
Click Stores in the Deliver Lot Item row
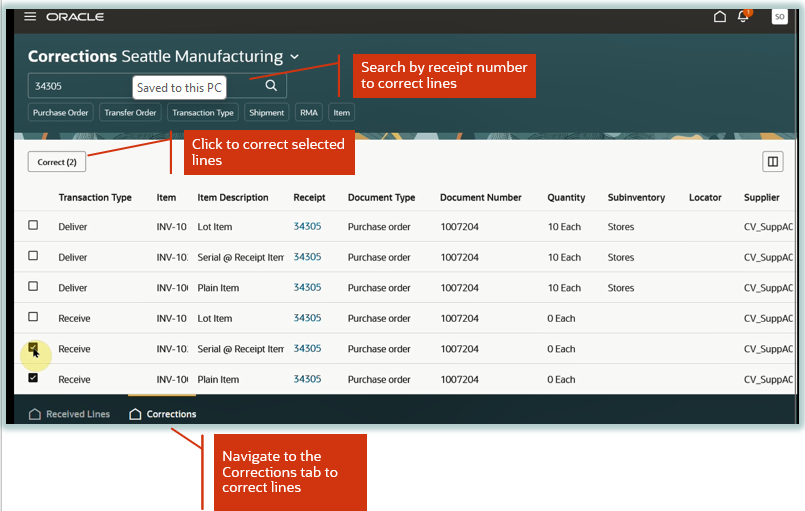[621, 226]
